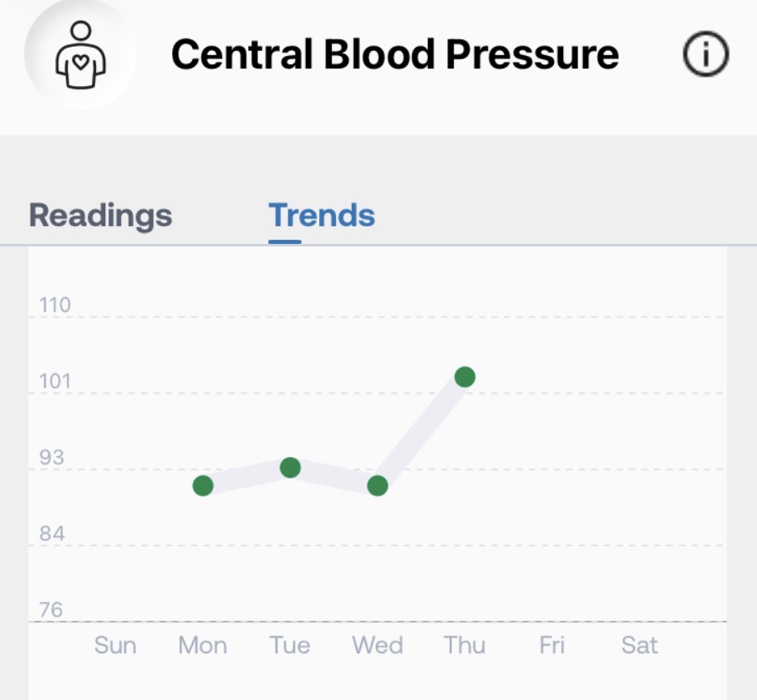Select the 93 y-axis value
This screenshot has height=700, width=757.
tap(52, 458)
